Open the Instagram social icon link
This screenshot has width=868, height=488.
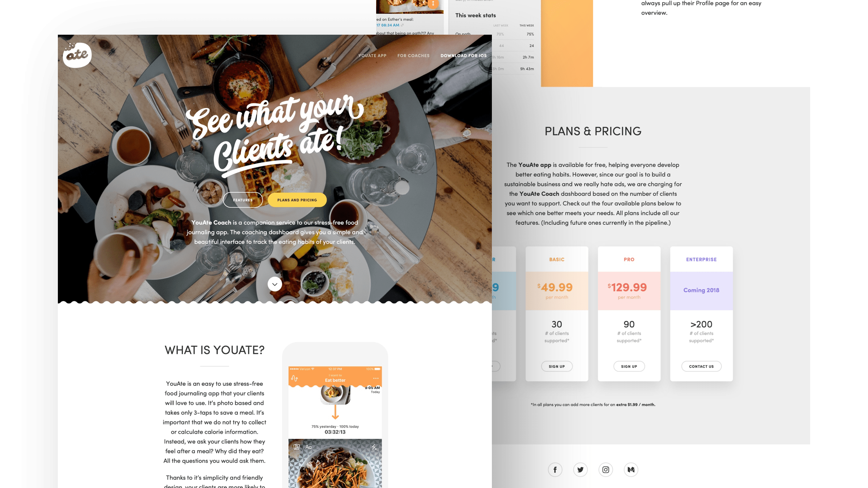[605, 470]
